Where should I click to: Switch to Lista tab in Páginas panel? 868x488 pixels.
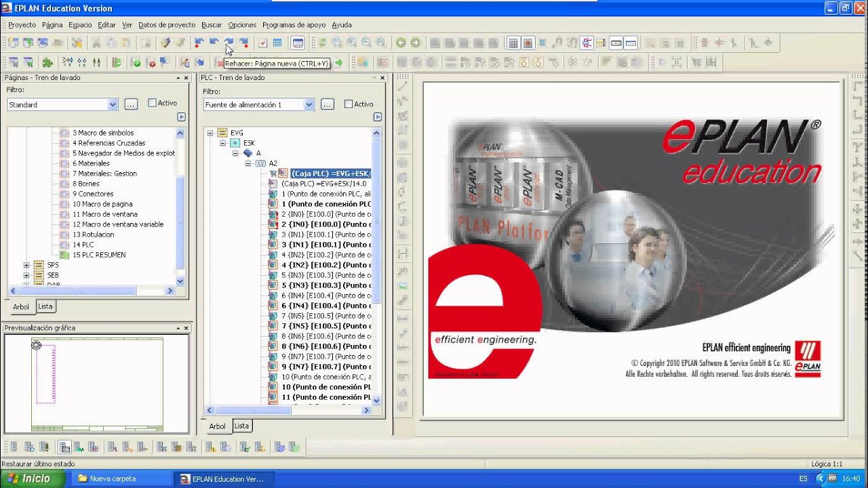[x=45, y=306]
